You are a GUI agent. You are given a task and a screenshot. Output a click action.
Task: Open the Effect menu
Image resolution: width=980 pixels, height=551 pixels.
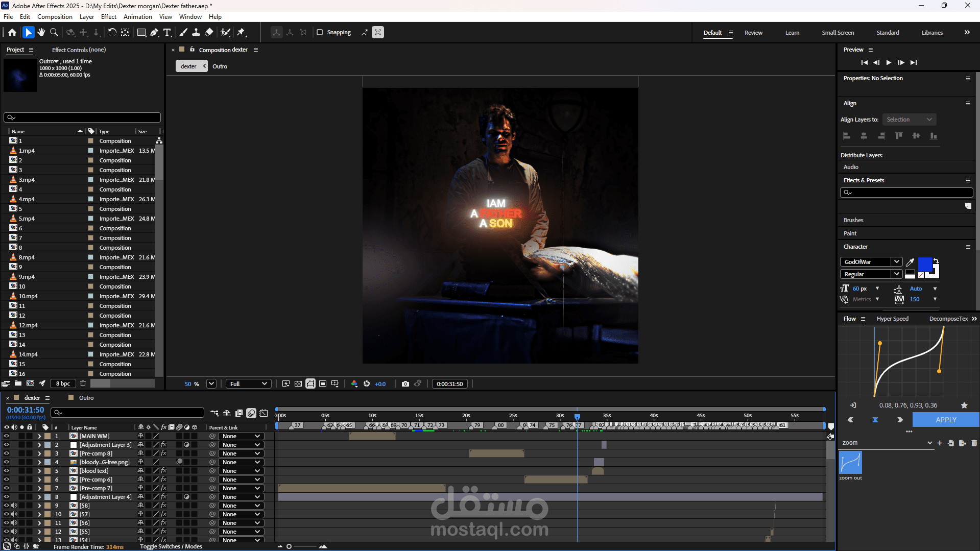(x=109, y=17)
